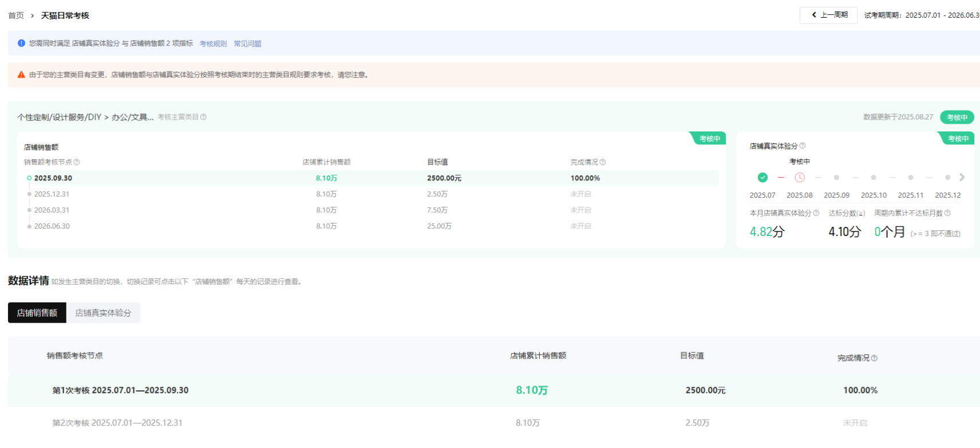Screen dimensions: 980x448
Task: Go to previous cycle via 上一周期
Action: tap(829, 15)
